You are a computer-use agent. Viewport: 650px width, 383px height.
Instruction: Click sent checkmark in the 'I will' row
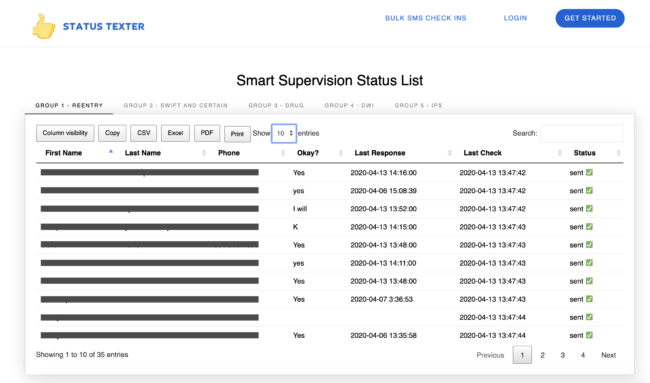(589, 208)
